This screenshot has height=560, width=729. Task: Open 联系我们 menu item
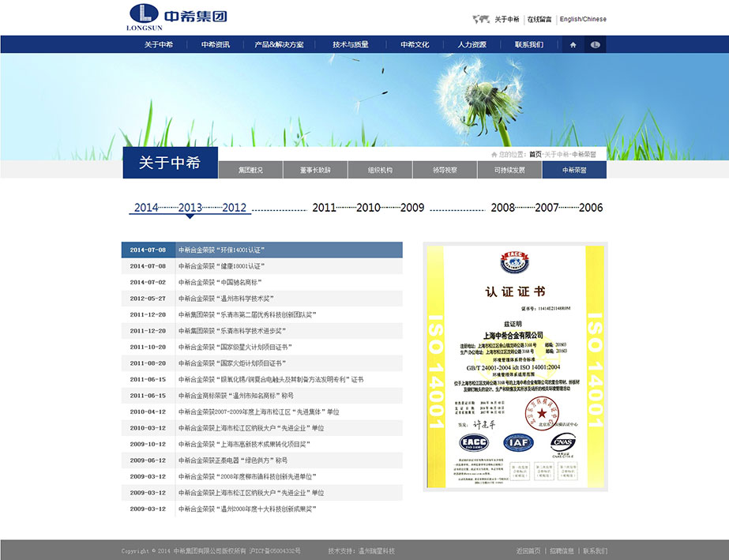pos(529,45)
